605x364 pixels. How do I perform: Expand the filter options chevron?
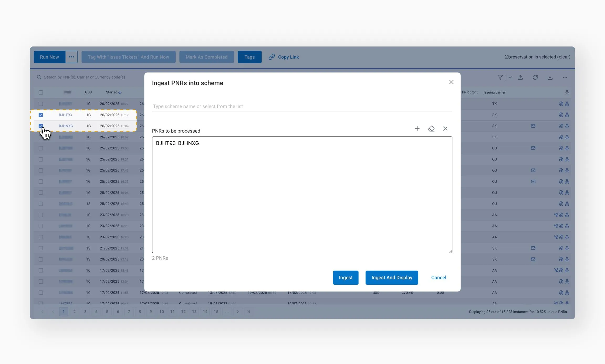pos(510,77)
